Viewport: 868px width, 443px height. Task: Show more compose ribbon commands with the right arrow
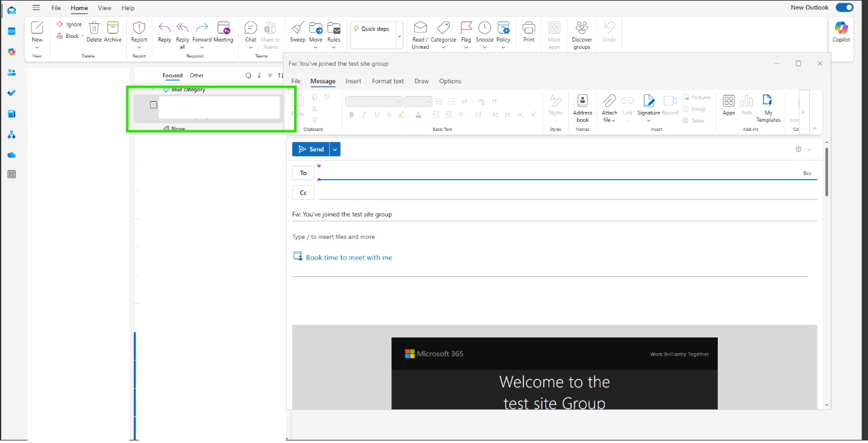(803, 112)
